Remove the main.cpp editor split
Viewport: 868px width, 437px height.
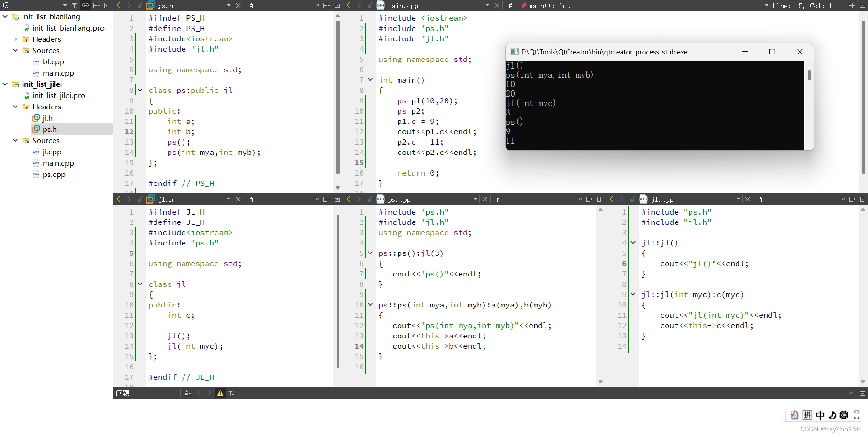pos(862,5)
